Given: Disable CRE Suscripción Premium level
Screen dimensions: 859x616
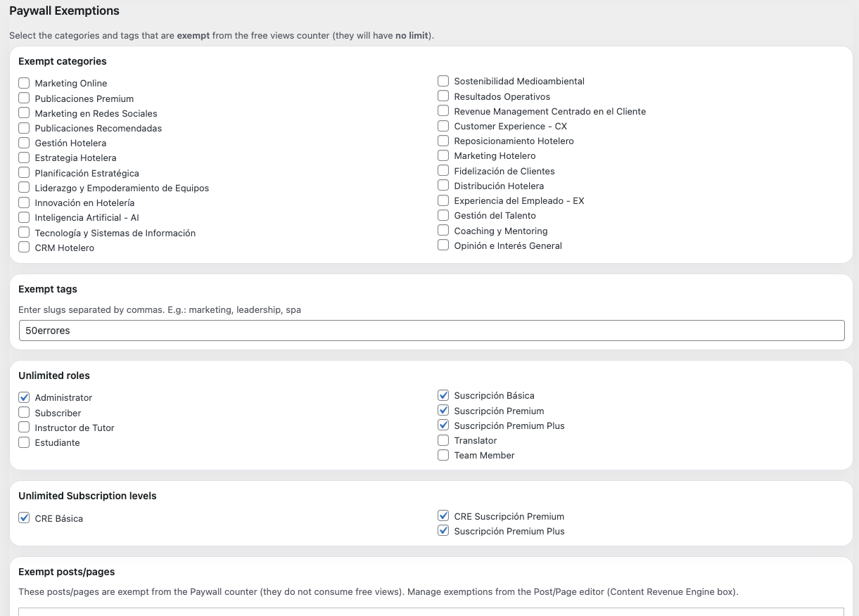Looking at the screenshot, I should tap(443, 515).
